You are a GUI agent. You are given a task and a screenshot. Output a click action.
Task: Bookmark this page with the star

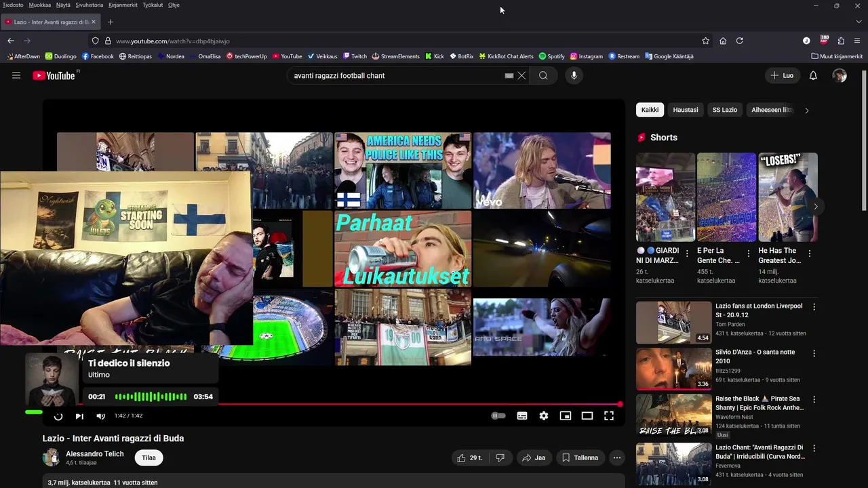tap(705, 41)
